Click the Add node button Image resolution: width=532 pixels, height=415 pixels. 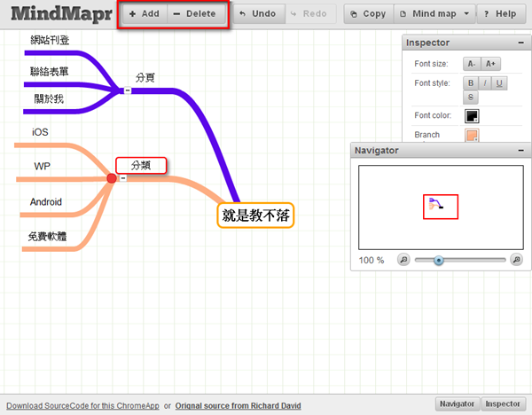[x=145, y=14]
